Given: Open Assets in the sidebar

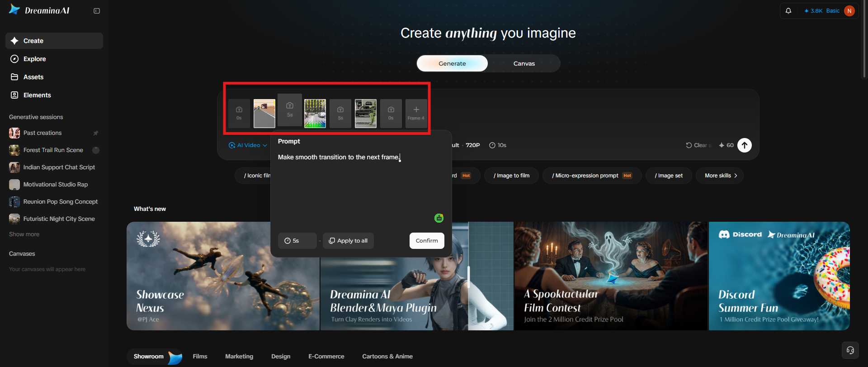Looking at the screenshot, I should (x=54, y=77).
